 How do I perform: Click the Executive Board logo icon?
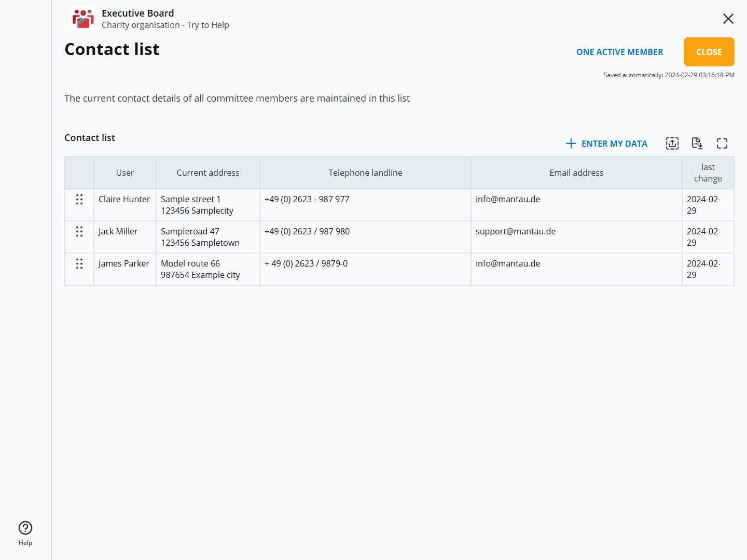pos(83,19)
